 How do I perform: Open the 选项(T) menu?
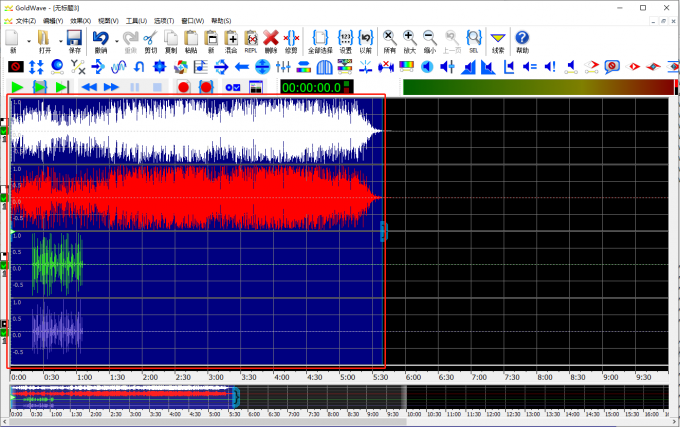coord(164,21)
